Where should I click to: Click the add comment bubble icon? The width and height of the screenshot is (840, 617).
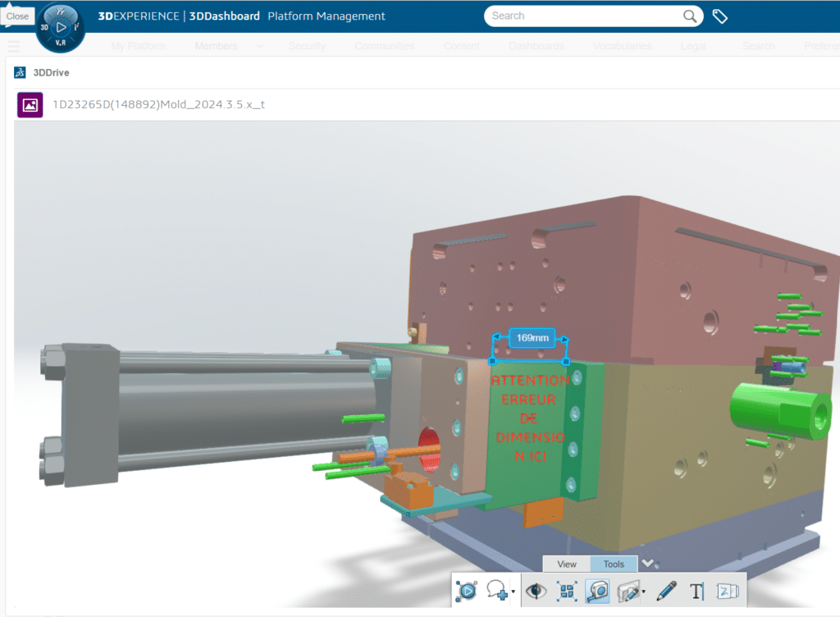496,590
